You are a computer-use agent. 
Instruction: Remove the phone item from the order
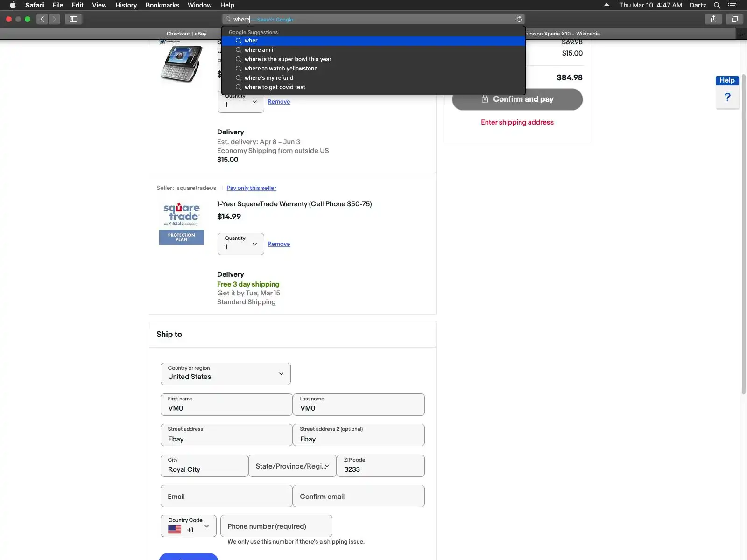tap(279, 102)
